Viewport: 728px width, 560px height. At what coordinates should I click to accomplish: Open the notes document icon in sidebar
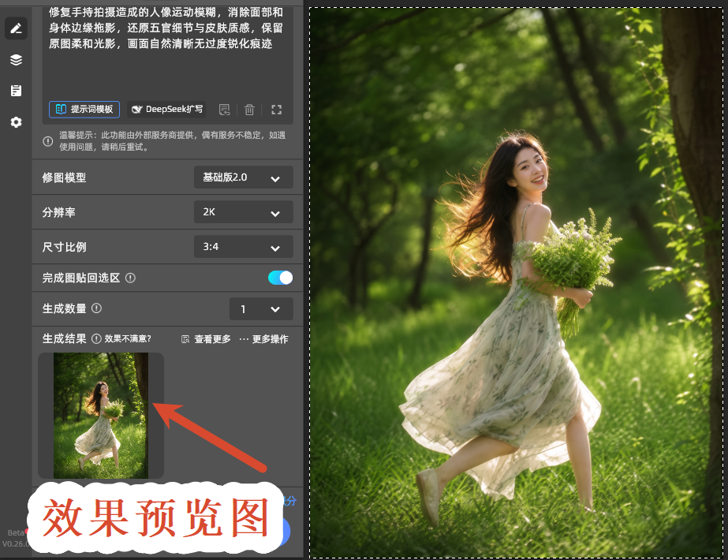point(16,91)
